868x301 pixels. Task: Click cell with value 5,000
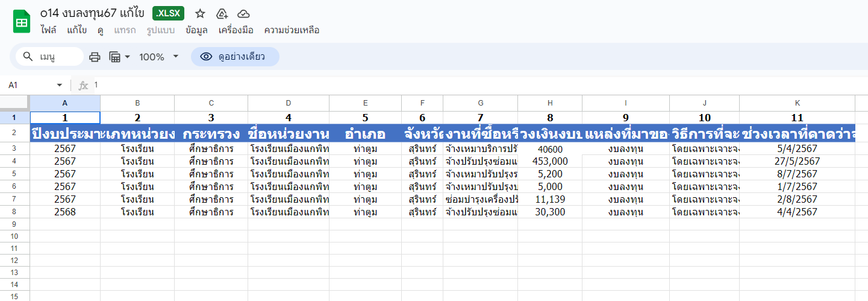(550, 186)
